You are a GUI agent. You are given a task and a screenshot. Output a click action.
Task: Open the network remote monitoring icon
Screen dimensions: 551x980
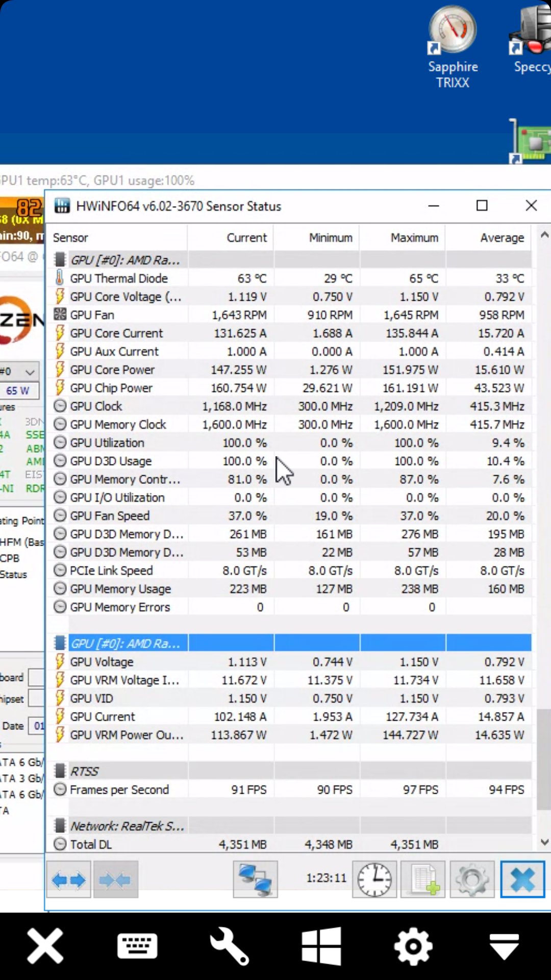tap(256, 879)
